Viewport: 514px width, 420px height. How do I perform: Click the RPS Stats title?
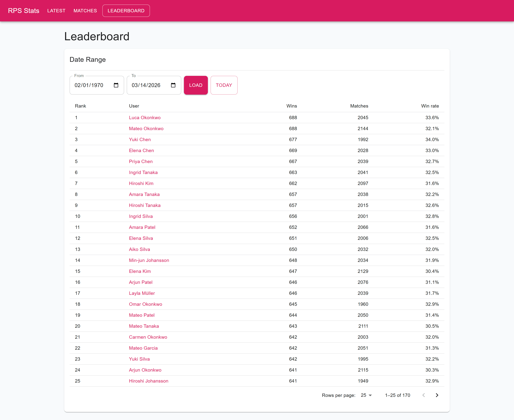click(23, 11)
